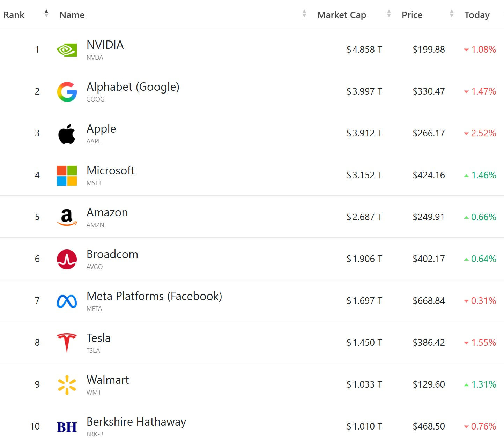Open the Meta Platforms (Facebook) link
Screen dimensions: 504x448
154,296
